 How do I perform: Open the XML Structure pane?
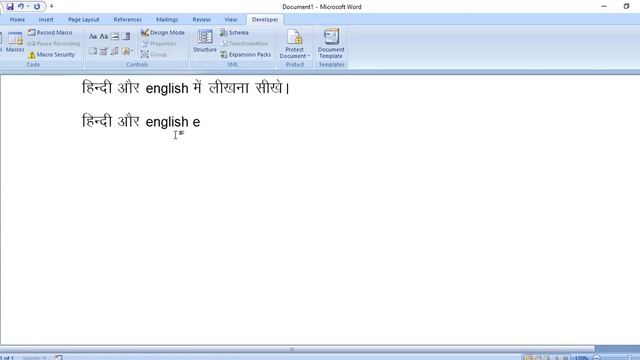(x=204, y=41)
